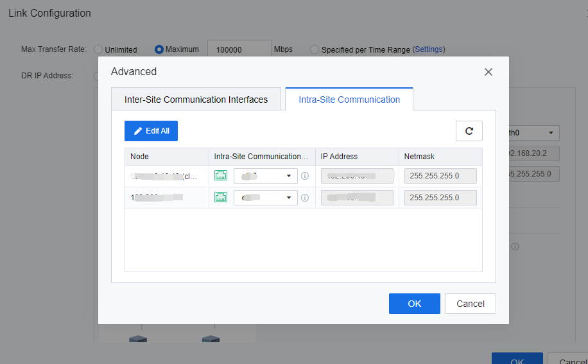
Task: Switch to Inter-Site Communication Interfaces tab
Action: point(196,100)
